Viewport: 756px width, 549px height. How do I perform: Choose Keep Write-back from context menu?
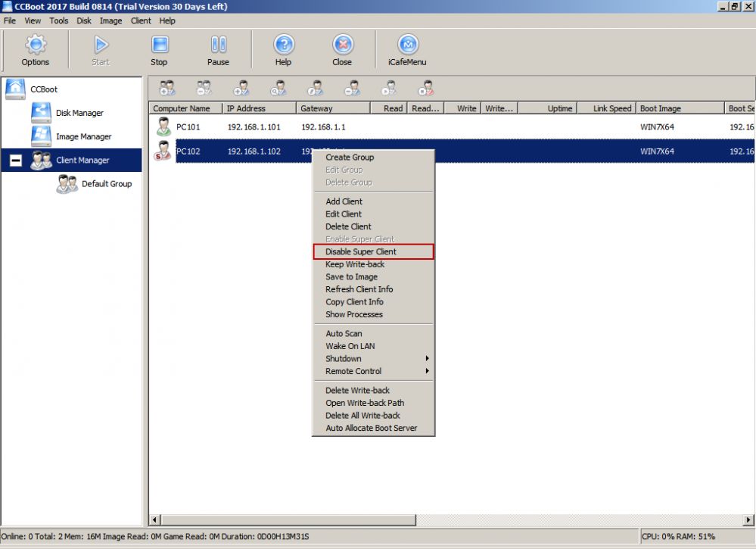[374, 264]
